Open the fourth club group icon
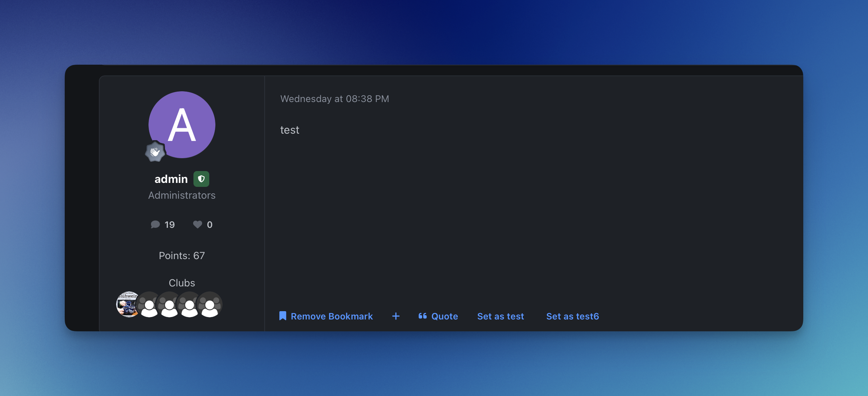This screenshot has height=396, width=868. [189, 305]
